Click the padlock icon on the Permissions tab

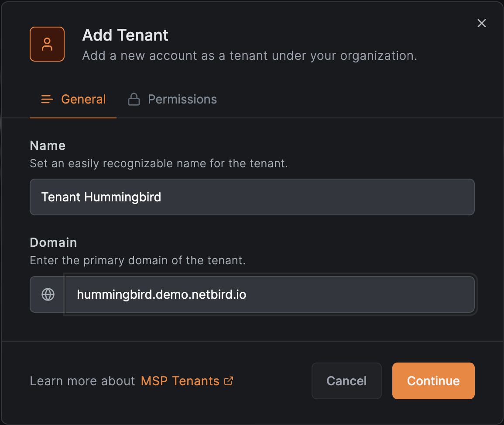(134, 99)
